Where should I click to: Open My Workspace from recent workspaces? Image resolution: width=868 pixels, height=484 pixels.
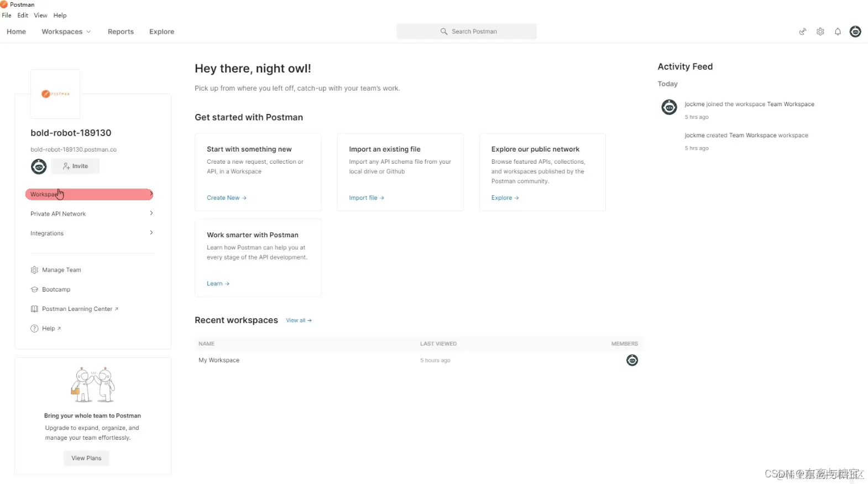click(x=219, y=360)
